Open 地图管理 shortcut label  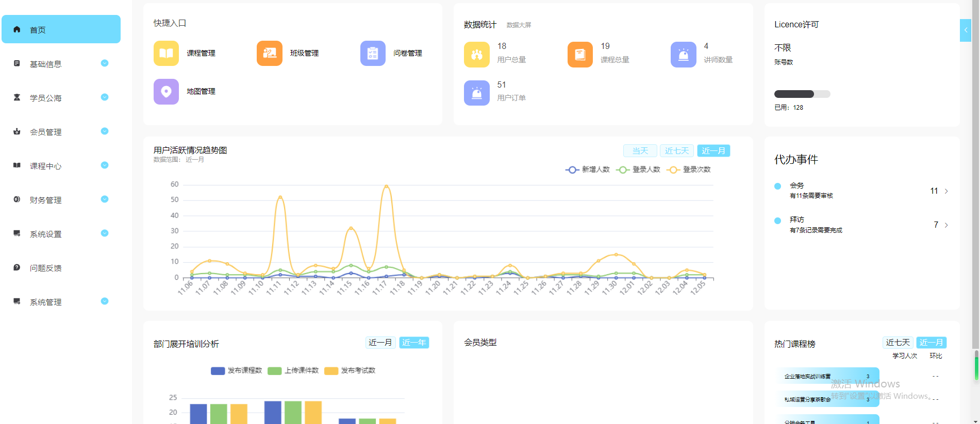click(x=201, y=91)
